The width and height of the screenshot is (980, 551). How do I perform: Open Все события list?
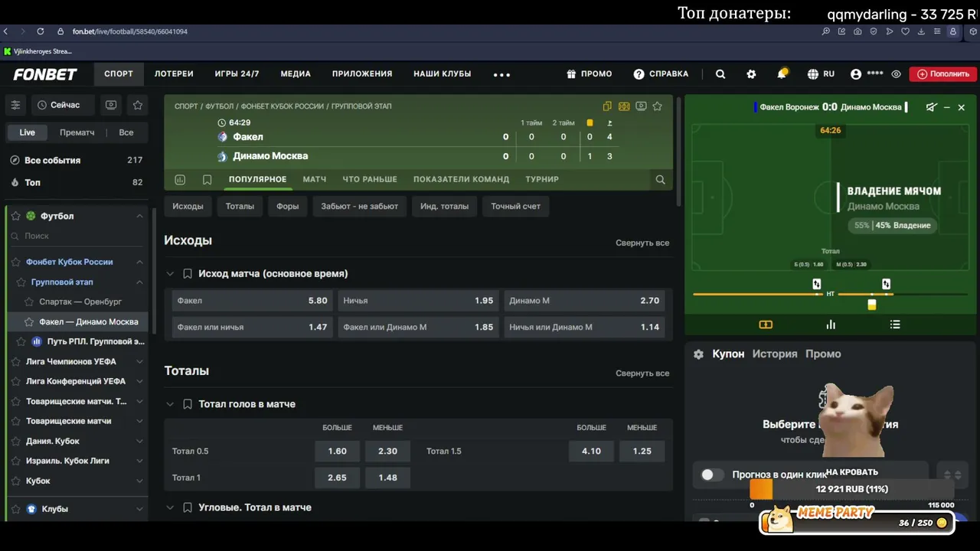coord(76,161)
